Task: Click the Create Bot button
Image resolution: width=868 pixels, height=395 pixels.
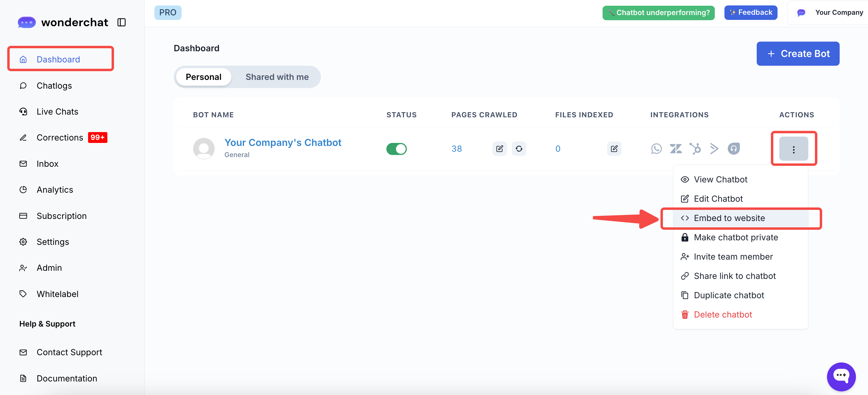Action: (x=797, y=54)
